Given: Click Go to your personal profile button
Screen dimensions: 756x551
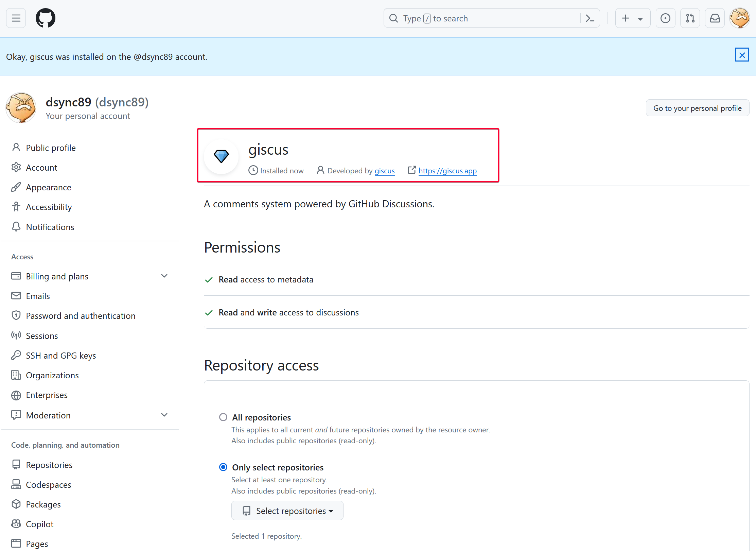Looking at the screenshot, I should 697,108.
